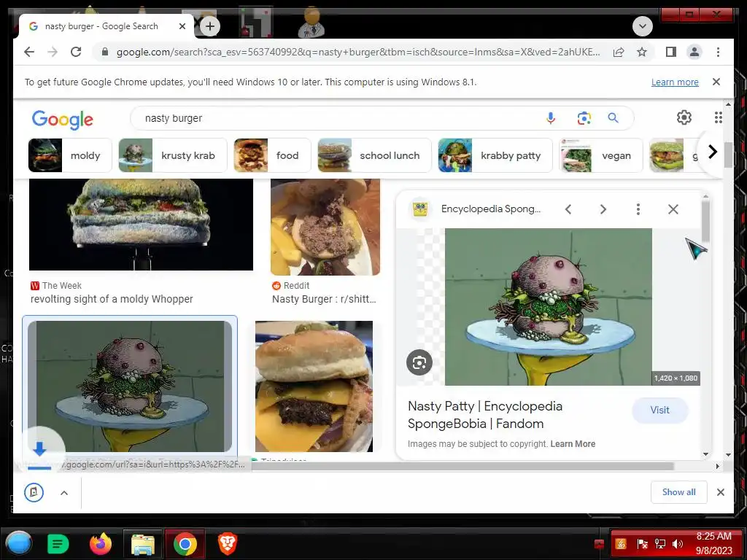Share this page icon in address bar

pyautogui.click(x=619, y=52)
